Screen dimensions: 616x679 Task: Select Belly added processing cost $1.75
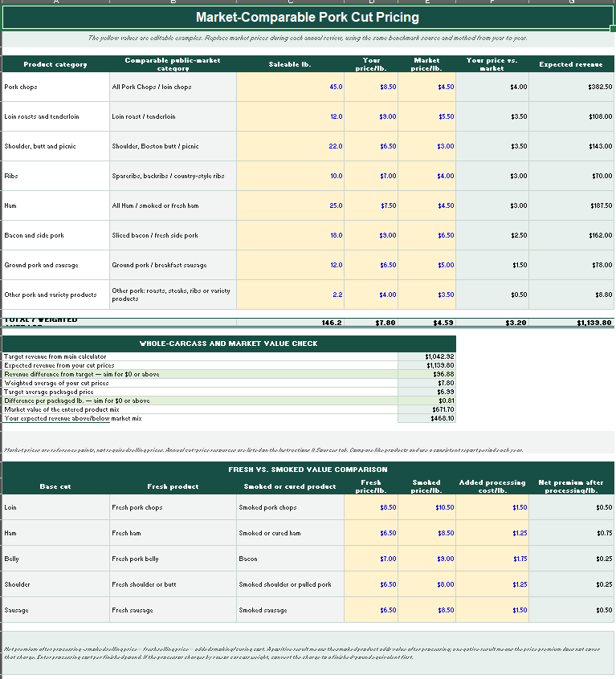click(x=492, y=559)
